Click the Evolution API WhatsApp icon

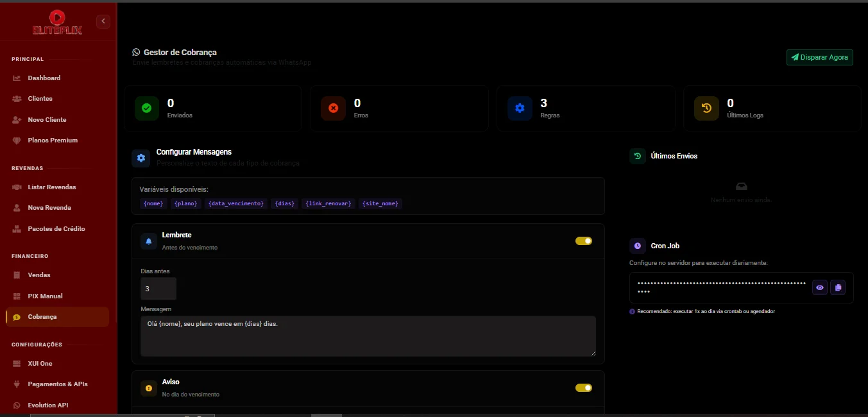[x=17, y=405]
